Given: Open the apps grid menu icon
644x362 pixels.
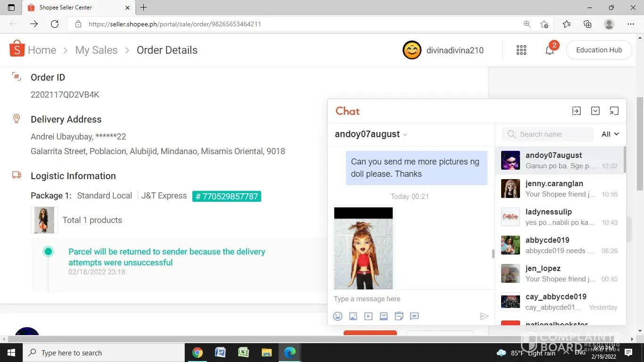Looking at the screenshot, I should tap(521, 50).
